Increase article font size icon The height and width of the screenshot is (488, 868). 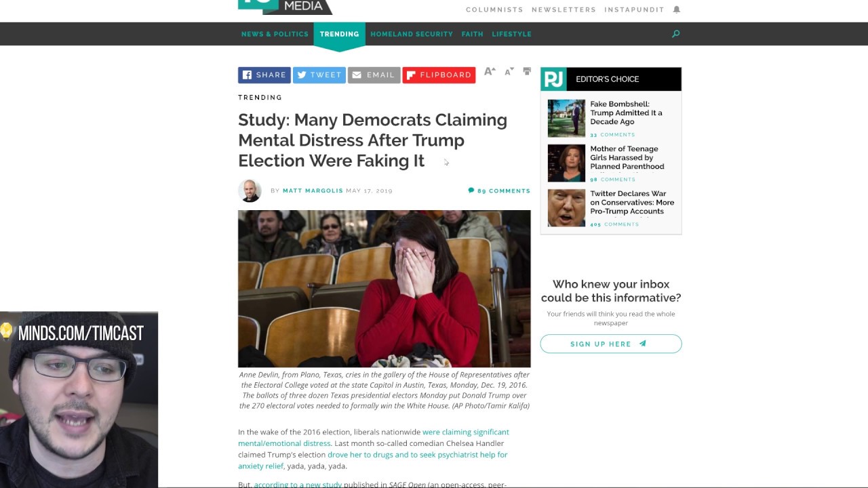pos(490,71)
